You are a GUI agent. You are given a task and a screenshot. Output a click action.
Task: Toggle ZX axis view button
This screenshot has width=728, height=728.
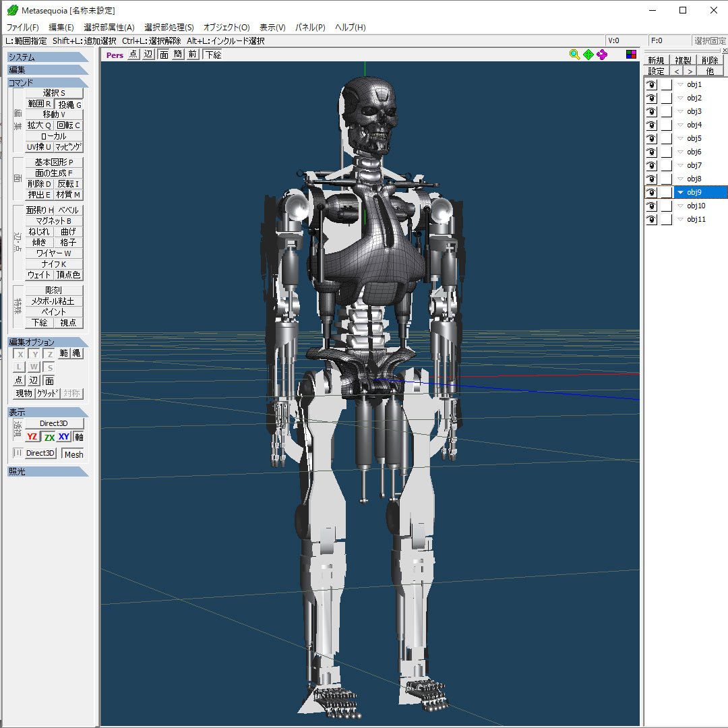(49, 436)
